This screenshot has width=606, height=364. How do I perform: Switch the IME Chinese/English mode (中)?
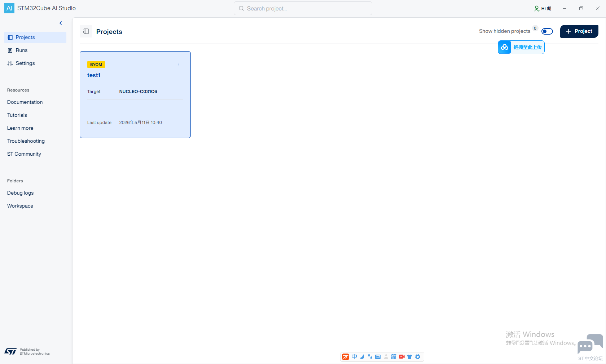tap(354, 357)
